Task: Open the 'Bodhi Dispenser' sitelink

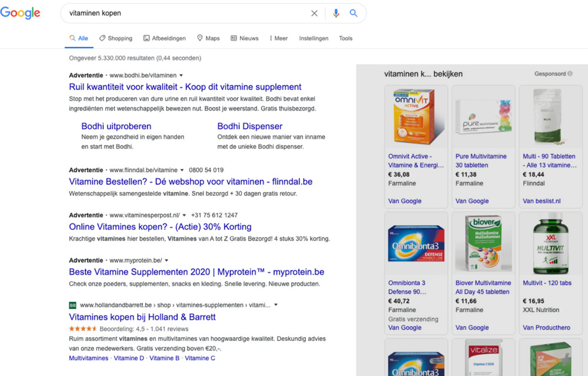Action: pyautogui.click(x=250, y=126)
